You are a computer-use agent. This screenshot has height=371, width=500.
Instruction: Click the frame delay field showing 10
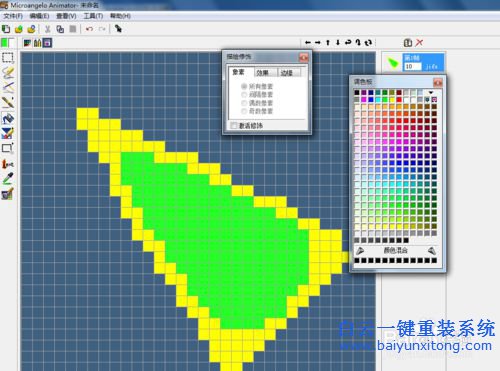coord(413,66)
